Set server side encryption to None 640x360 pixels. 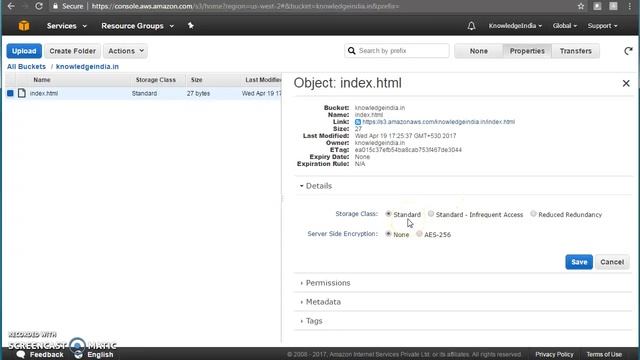[388, 233]
